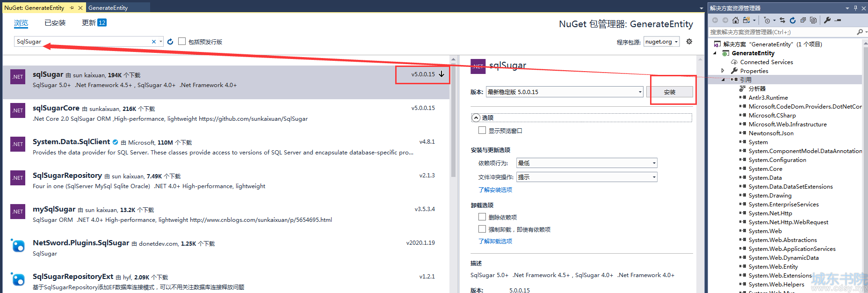The width and height of the screenshot is (868, 293).
Task: Click the 安装 button
Action: (670, 92)
